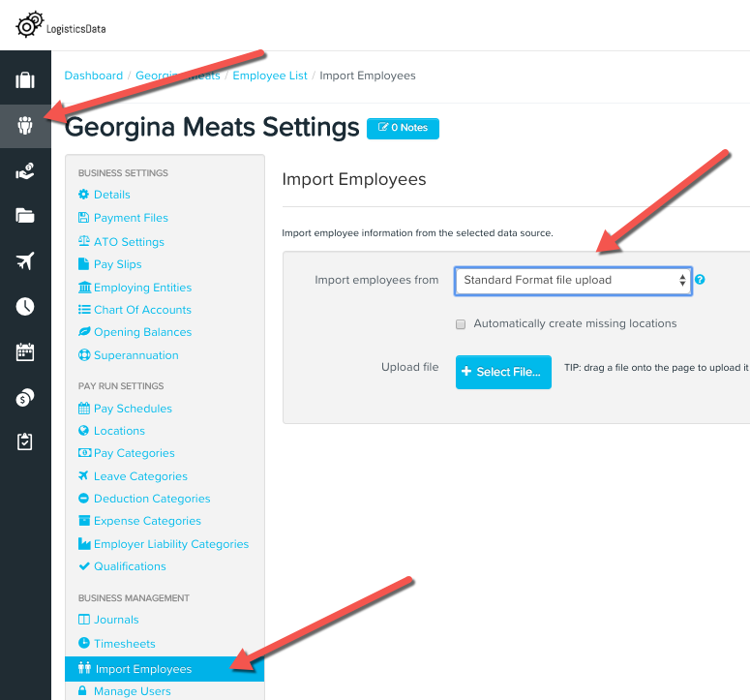The image size is (750, 700).
Task: Click the Dashboard breadcrumb link
Action: (x=94, y=76)
